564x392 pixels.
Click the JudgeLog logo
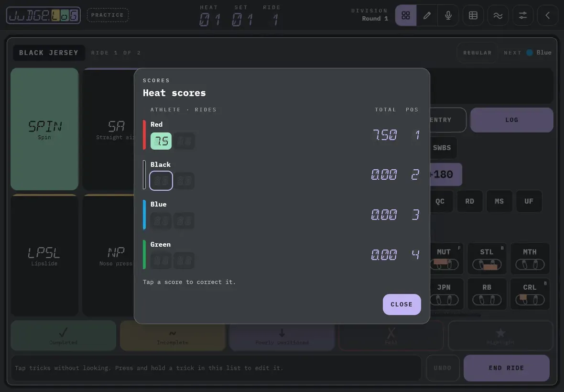point(43,15)
